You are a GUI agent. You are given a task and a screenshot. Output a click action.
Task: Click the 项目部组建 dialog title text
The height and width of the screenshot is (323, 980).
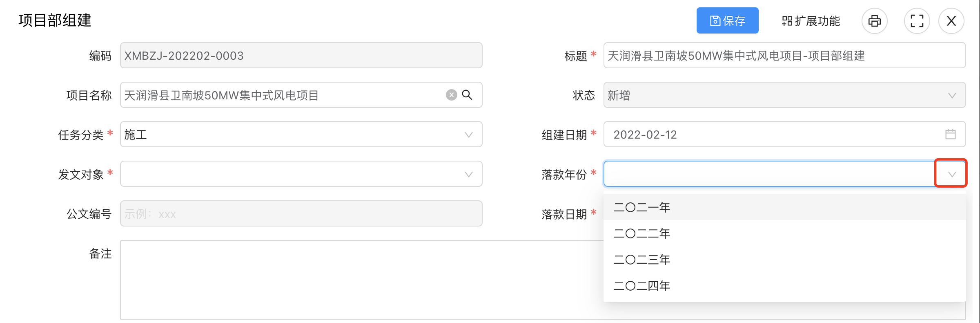pyautogui.click(x=55, y=20)
